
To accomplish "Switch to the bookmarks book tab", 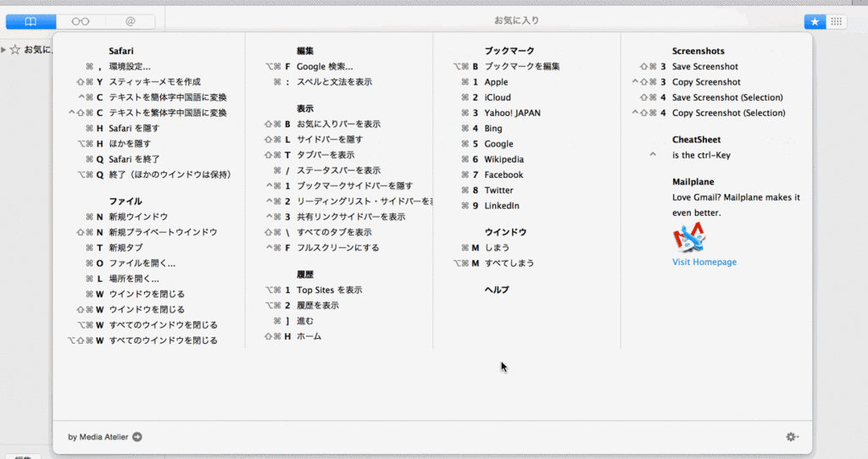I will [x=31, y=21].
